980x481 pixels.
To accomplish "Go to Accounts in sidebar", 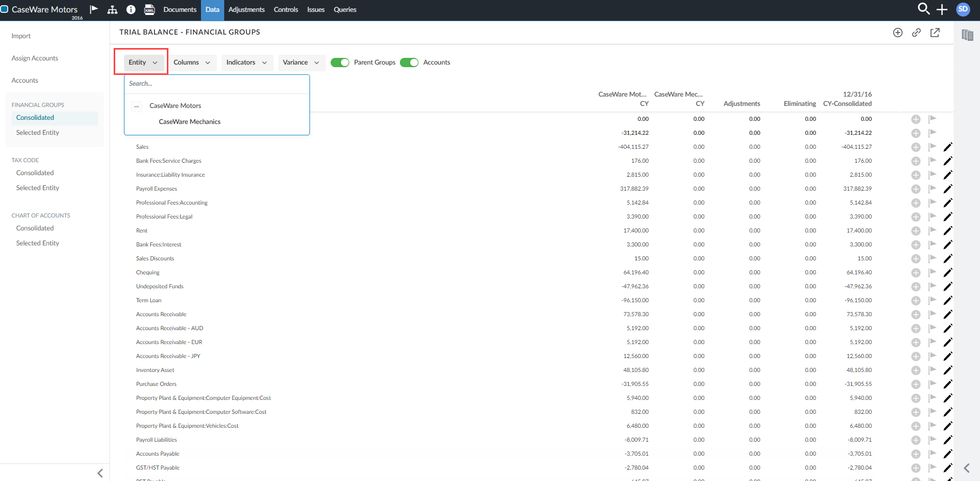I will [x=25, y=81].
